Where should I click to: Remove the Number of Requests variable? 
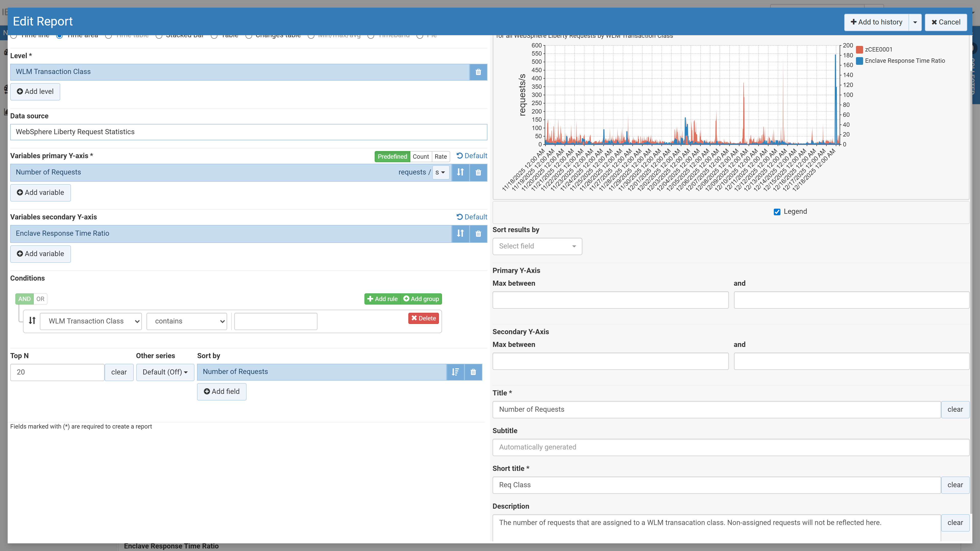coord(478,172)
